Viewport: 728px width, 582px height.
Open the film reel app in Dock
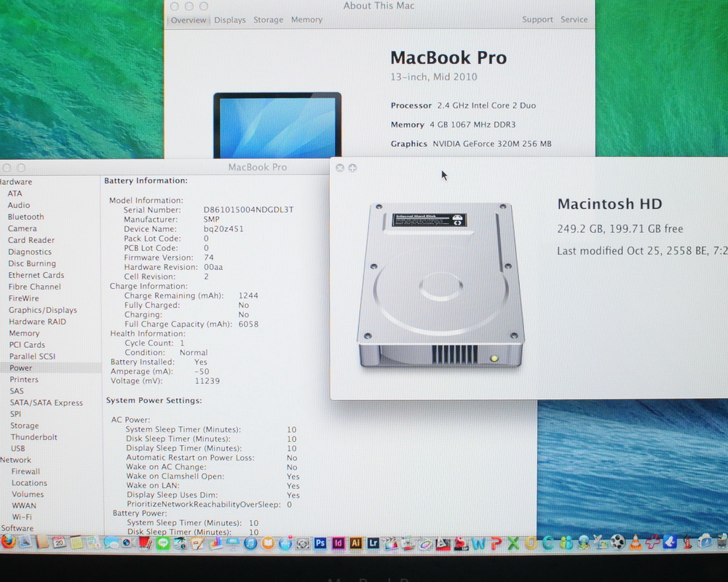coord(618,542)
